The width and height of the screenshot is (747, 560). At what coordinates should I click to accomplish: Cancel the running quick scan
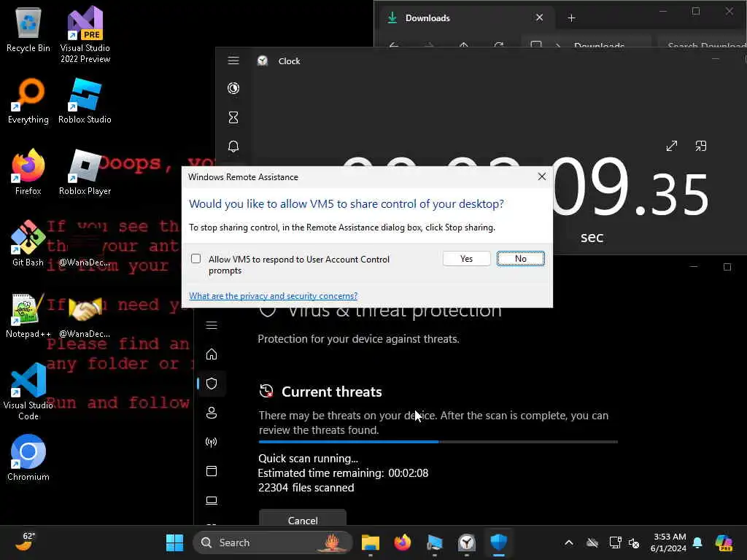303,519
